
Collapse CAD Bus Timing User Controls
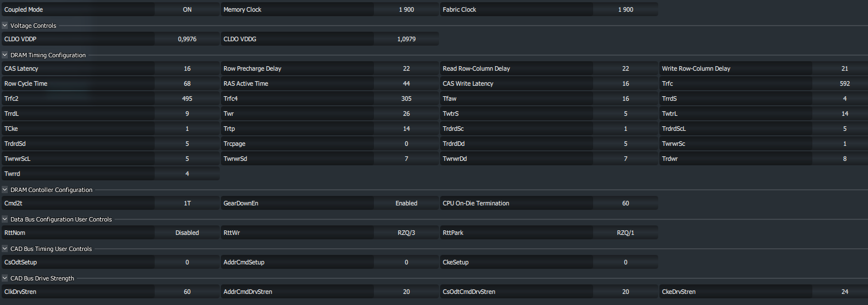pyautogui.click(x=5, y=249)
